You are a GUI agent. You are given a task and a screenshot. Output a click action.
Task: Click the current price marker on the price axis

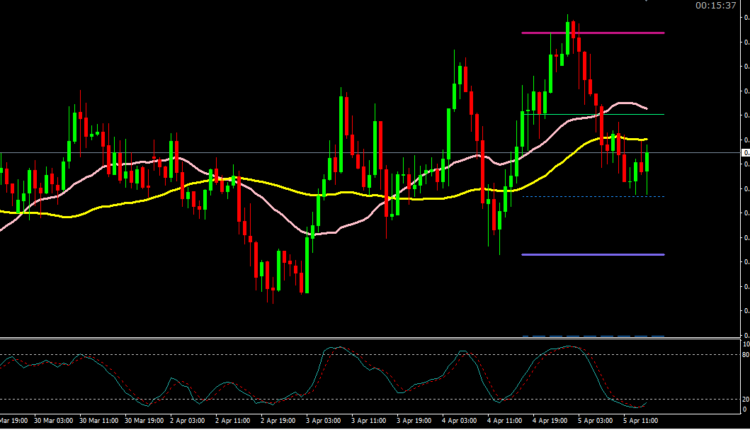point(744,153)
